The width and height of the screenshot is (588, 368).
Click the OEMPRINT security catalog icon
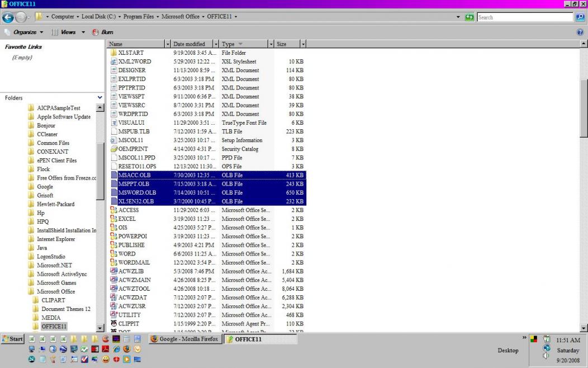coord(113,149)
